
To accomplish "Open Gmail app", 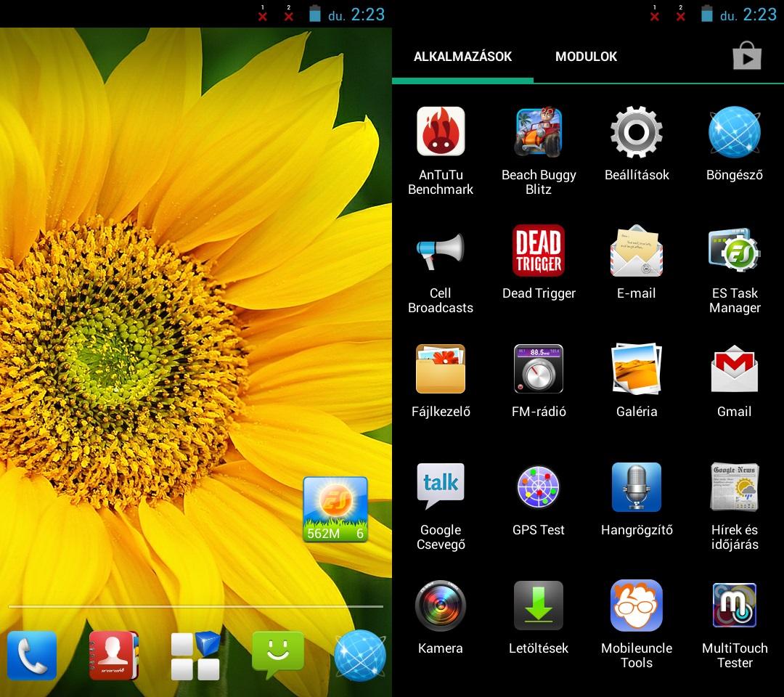I will [735, 369].
